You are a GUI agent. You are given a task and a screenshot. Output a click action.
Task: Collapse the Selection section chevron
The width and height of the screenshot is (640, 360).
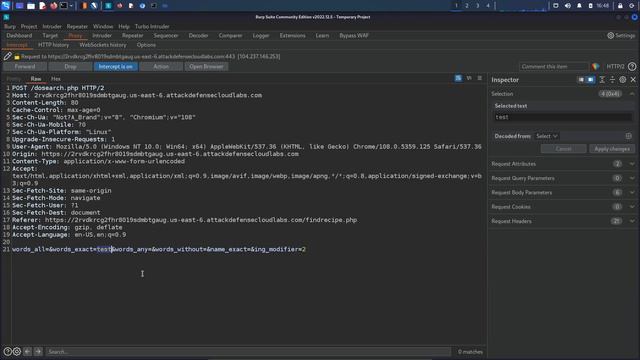tap(632, 94)
